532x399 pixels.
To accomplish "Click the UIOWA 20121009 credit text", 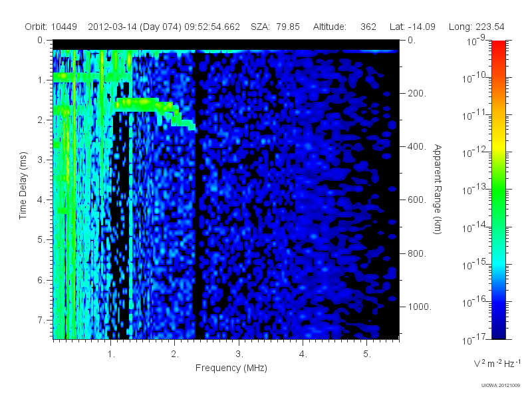I will pyautogui.click(x=501, y=385).
